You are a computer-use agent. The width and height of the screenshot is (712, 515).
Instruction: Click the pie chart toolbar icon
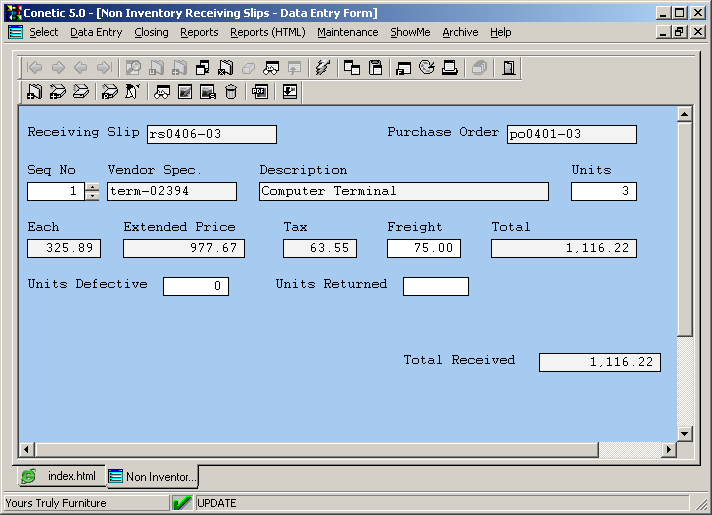427,68
